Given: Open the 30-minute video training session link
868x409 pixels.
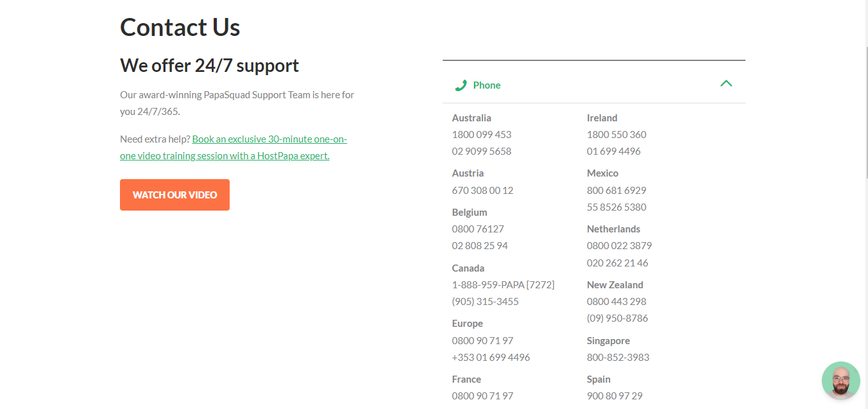Looking at the screenshot, I should click(x=269, y=139).
